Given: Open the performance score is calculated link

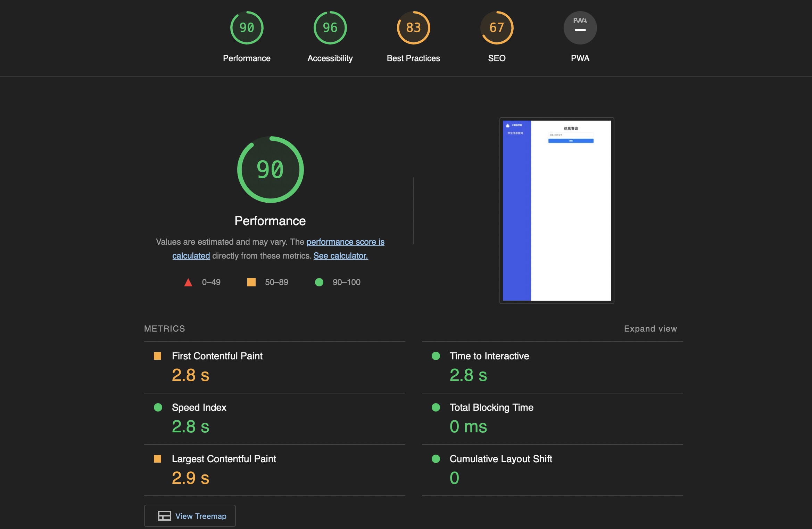Looking at the screenshot, I should point(345,242).
